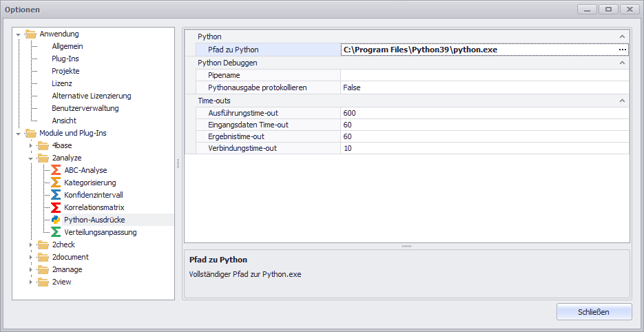
Task: Click the False value for Pythonausgabe protokollieren
Action: coord(485,87)
